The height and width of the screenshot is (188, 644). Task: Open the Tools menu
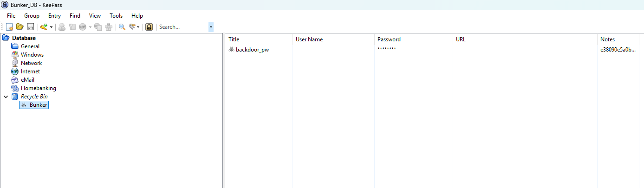pos(116,16)
